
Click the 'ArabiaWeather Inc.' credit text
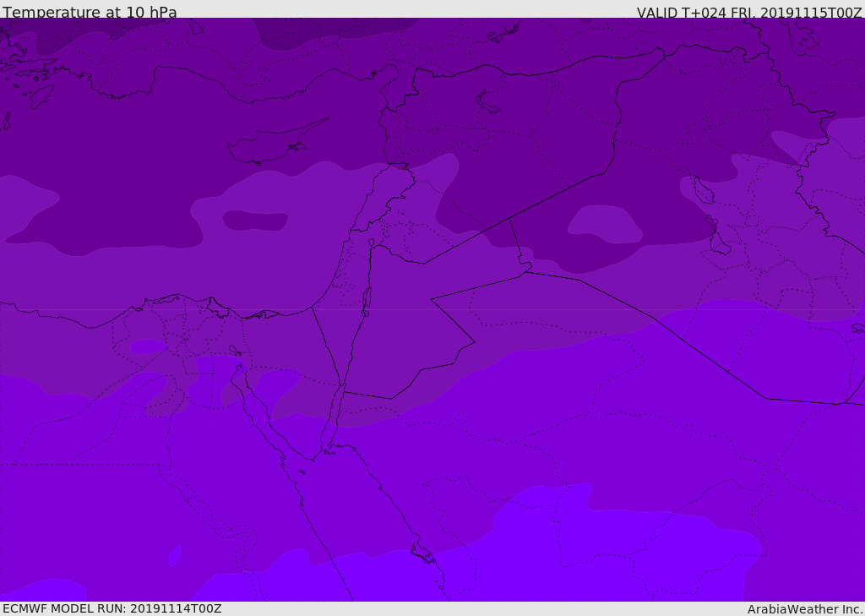pyautogui.click(x=804, y=609)
